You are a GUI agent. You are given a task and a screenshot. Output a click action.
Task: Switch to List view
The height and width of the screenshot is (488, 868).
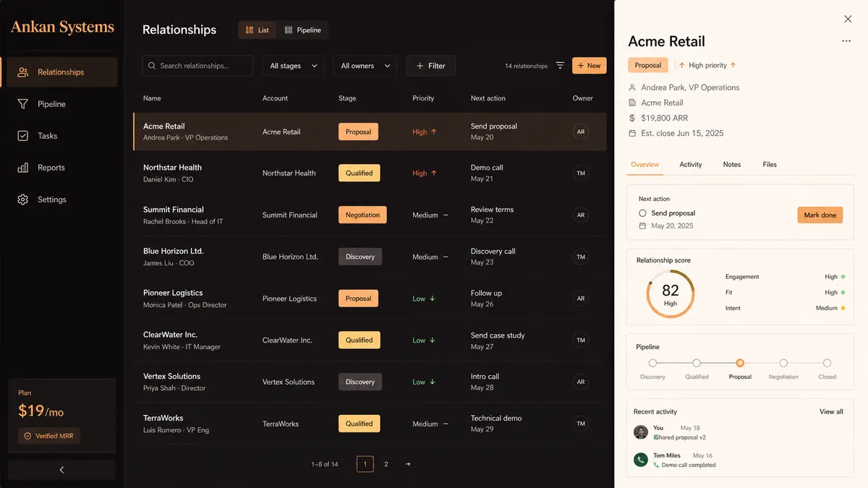tap(258, 30)
